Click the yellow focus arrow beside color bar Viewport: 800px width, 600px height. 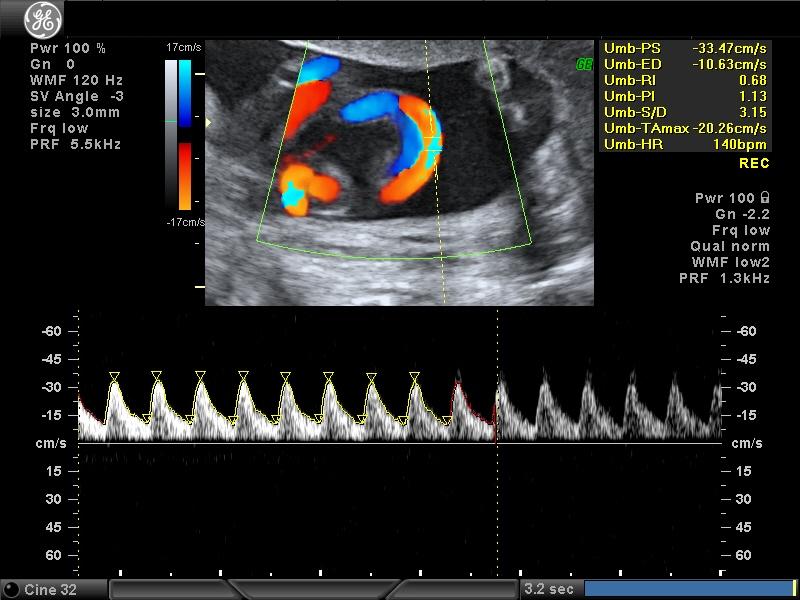coord(208,122)
